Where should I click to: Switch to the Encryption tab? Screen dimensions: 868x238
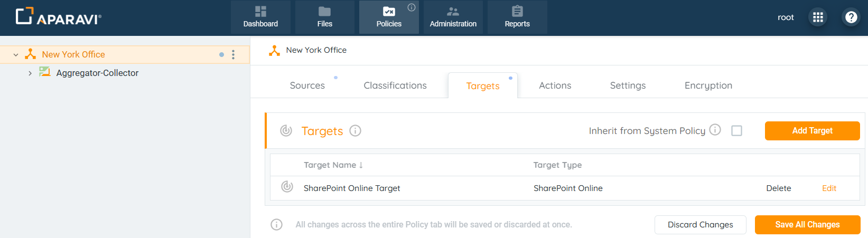(x=708, y=85)
